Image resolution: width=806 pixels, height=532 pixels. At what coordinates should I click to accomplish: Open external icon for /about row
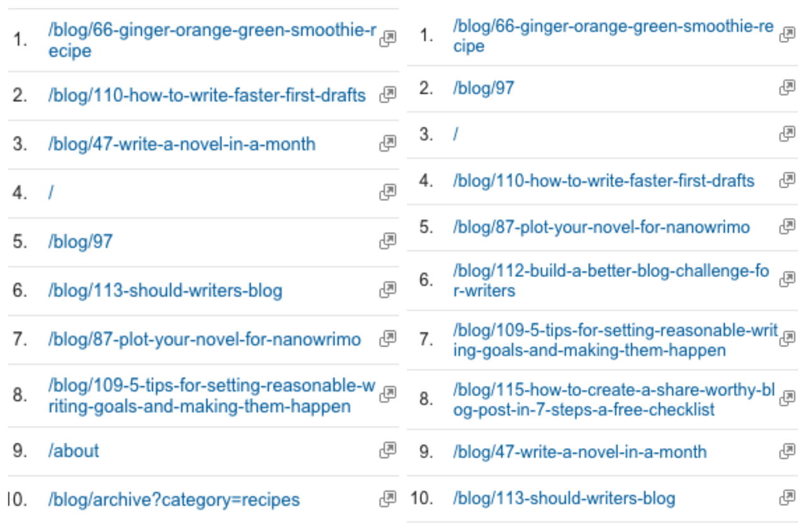pos(388,450)
